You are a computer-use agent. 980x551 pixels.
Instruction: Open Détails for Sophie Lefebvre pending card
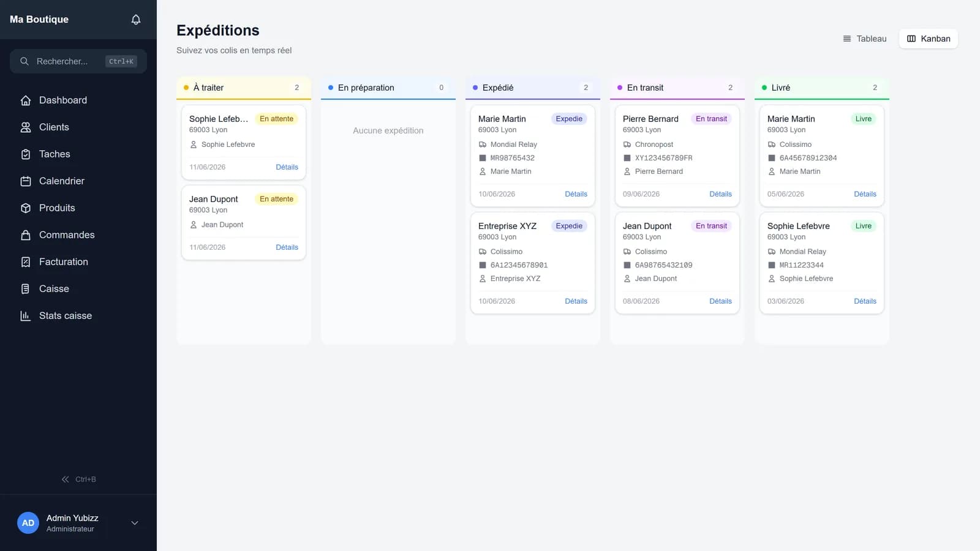287,167
